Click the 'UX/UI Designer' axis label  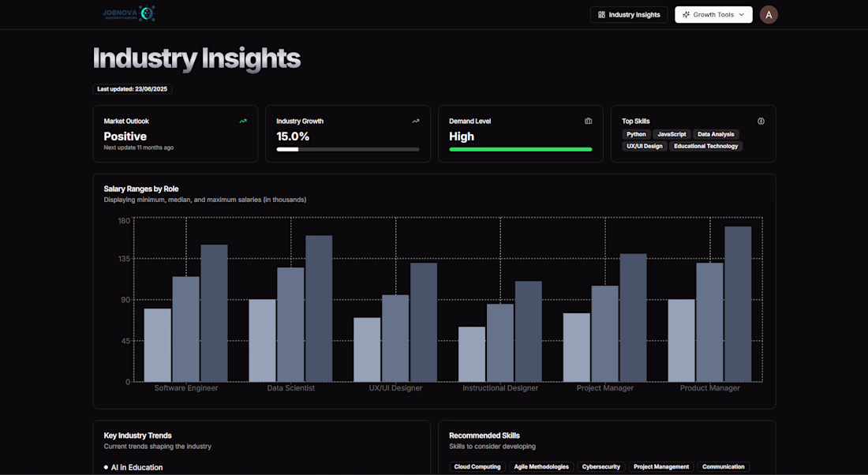click(x=396, y=388)
